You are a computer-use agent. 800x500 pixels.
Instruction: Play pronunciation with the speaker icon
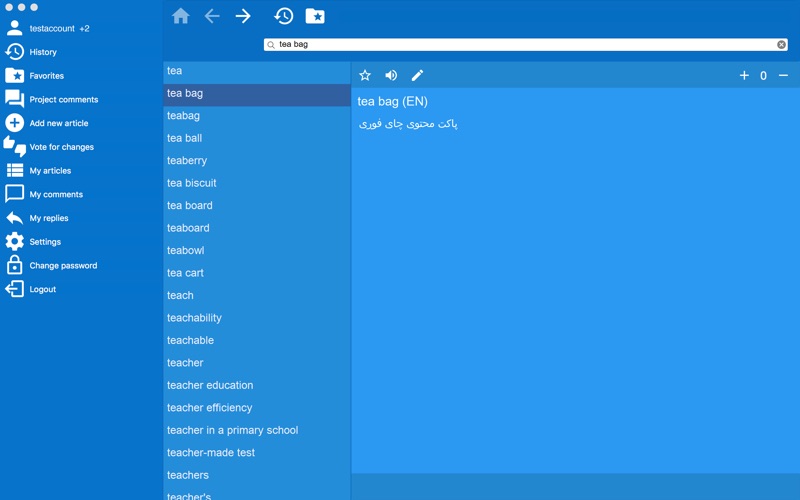[x=391, y=76]
